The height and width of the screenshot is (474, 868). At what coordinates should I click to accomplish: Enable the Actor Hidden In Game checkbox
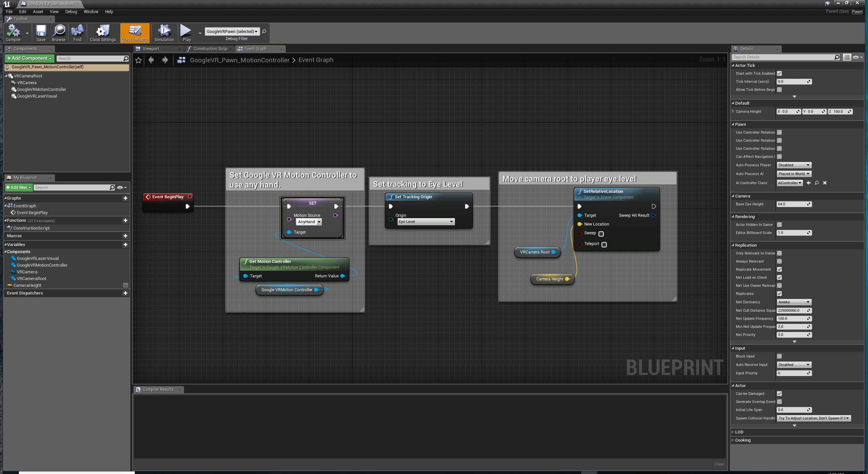tap(779, 225)
